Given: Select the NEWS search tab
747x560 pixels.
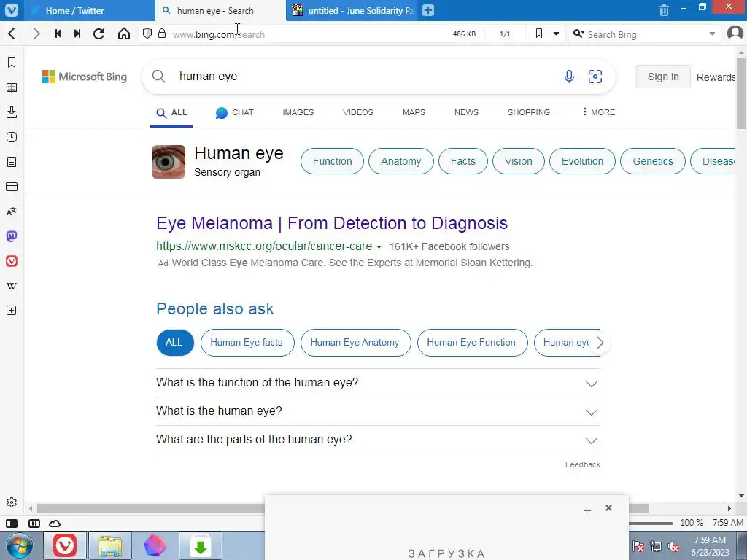Looking at the screenshot, I should click(x=466, y=112).
